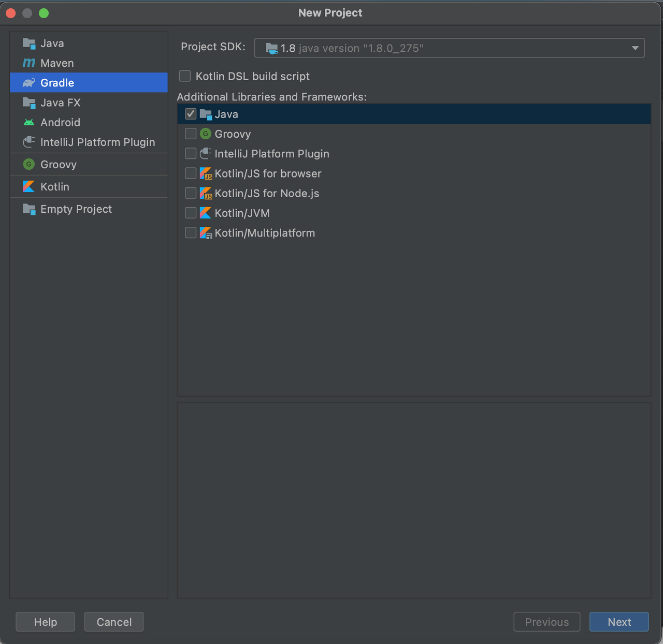
Task: Click the Android robot icon
Action: pyautogui.click(x=29, y=123)
